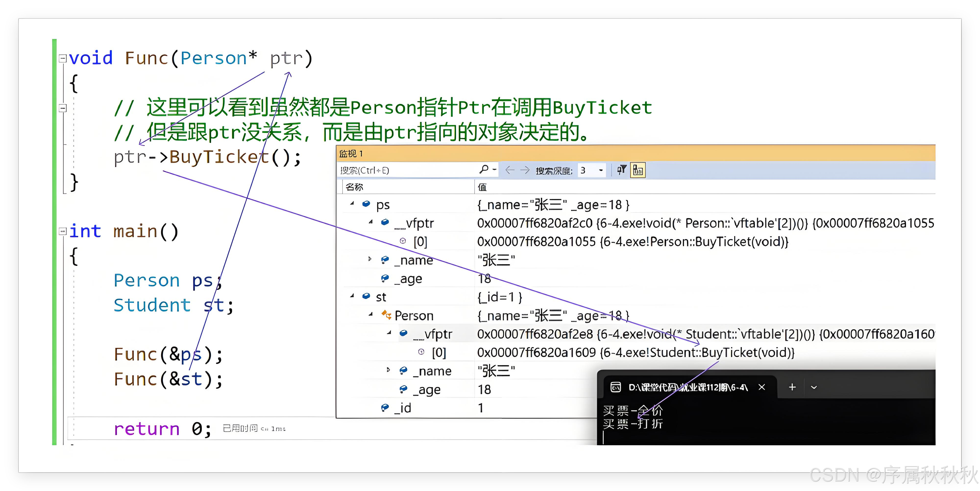Screen dimensions: 980x491
Task: Open the search options dropdown arrow beside magnifier
Action: [495, 170]
